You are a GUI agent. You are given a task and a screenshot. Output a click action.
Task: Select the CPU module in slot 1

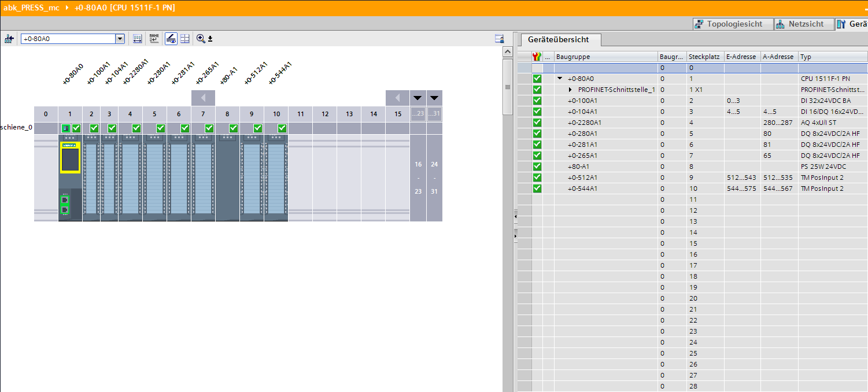pos(70,178)
